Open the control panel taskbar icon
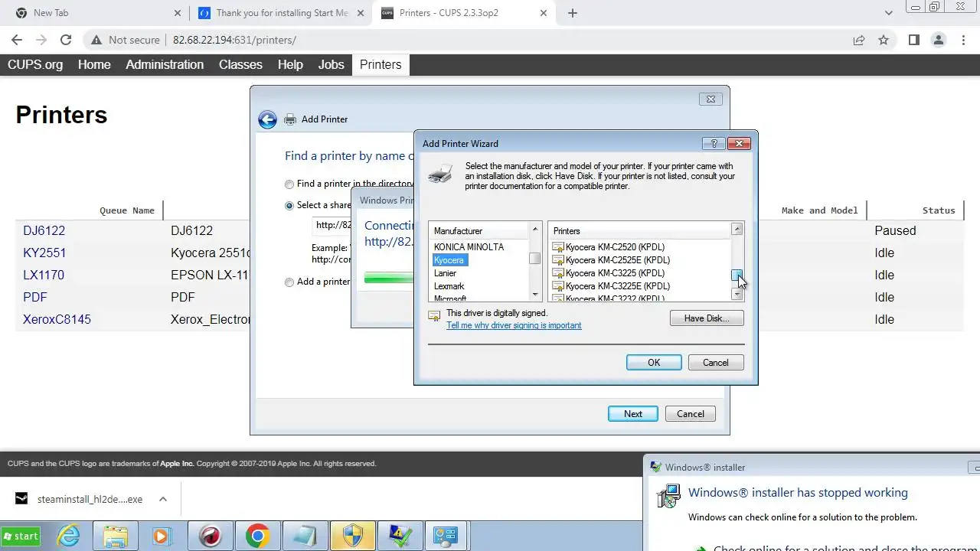This screenshot has width=980, height=551. pyautogui.click(x=447, y=536)
